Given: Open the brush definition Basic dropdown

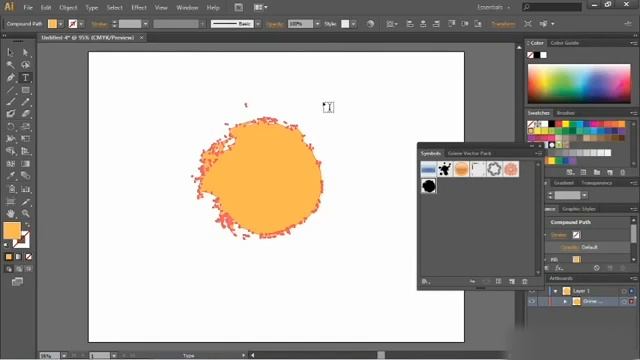Looking at the screenshot, I should pyautogui.click(x=258, y=24).
